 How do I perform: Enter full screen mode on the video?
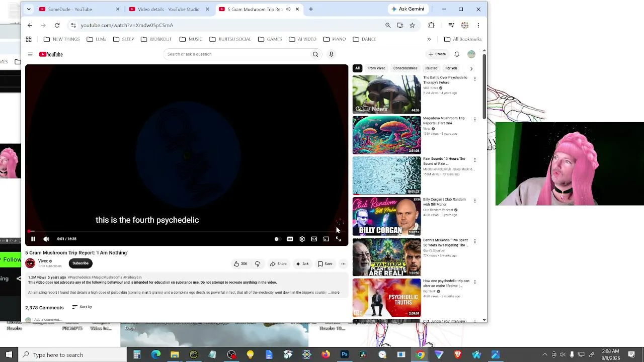tap(338, 239)
